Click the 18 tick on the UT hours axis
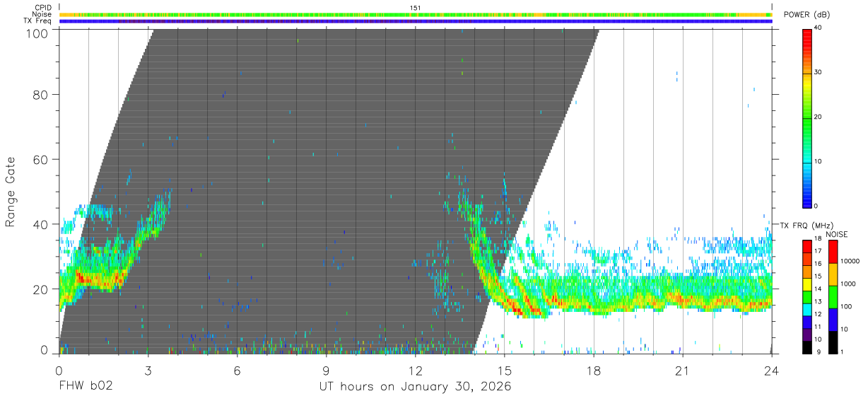This screenshot has height=401, width=868. click(x=594, y=371)
